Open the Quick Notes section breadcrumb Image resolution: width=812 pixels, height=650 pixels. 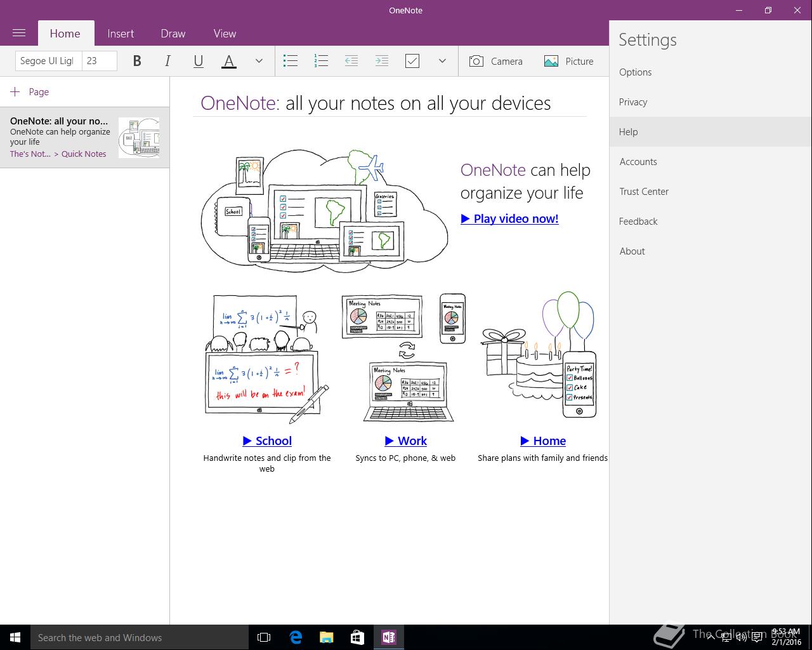click(x=84, y=154)
